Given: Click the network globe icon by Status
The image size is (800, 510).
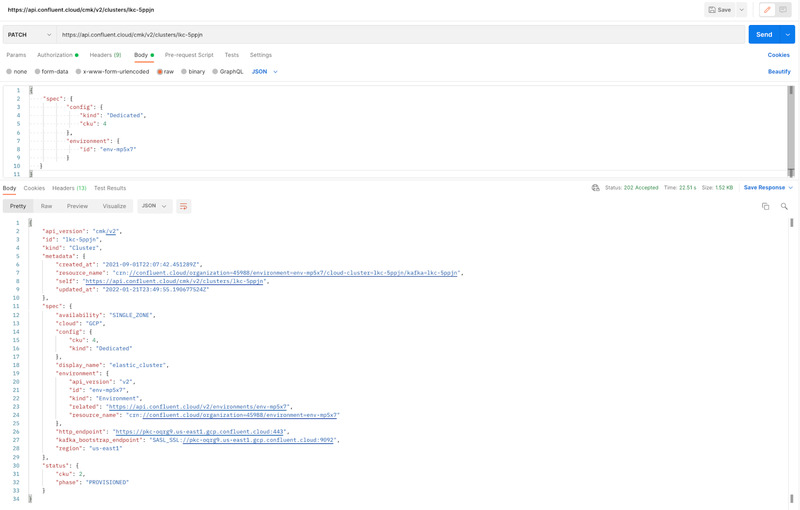Looking at the screenshot, I should tap(595, 188).
